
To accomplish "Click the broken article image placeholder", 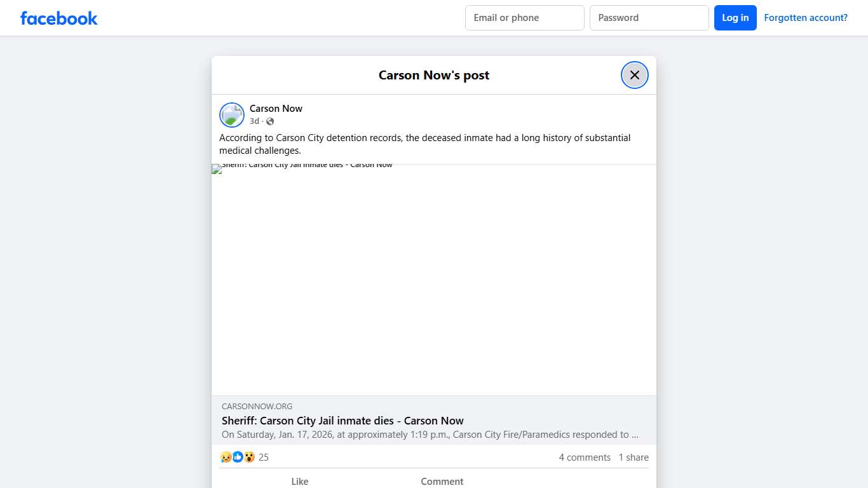I will coord(434,280).
